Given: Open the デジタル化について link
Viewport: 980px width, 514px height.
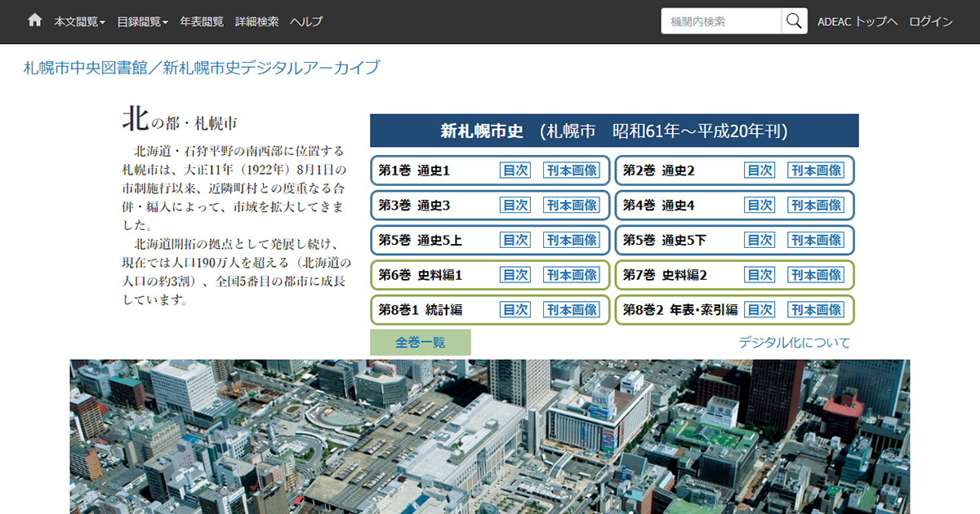Looking at the screenshot, I should click(x=794, y=343).
